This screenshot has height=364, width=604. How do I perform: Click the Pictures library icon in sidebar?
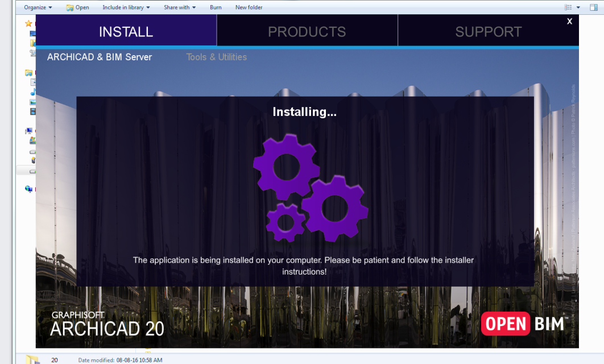pos(33,102)
